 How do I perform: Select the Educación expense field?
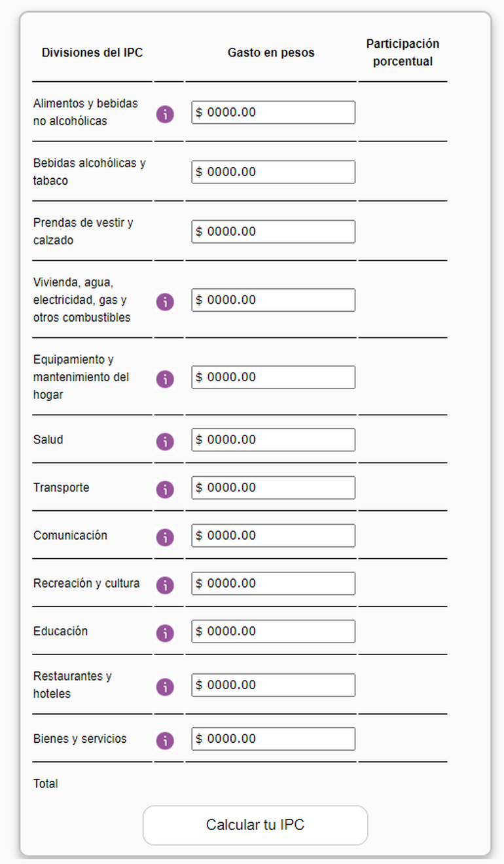pyautogui.click(x=274, y=631)
